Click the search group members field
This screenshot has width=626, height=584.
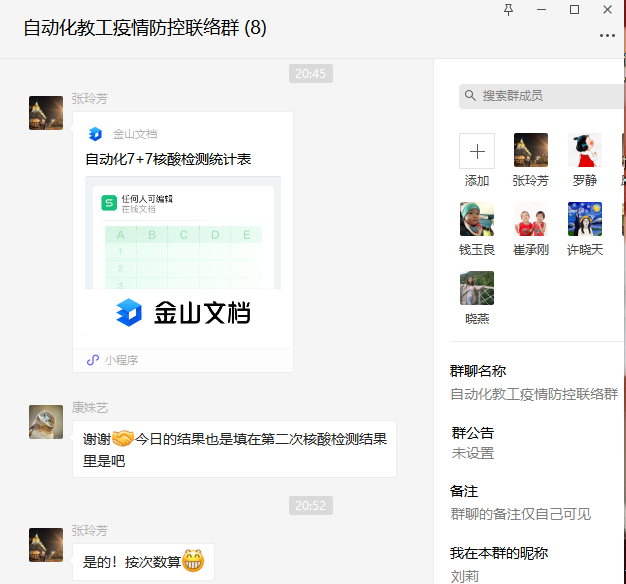(545, 96)
